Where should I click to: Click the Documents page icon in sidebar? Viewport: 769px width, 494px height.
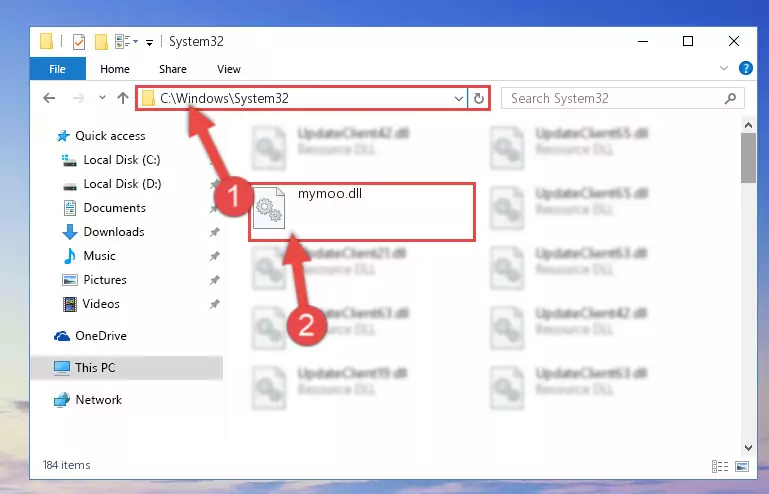(x=70, y=208)
